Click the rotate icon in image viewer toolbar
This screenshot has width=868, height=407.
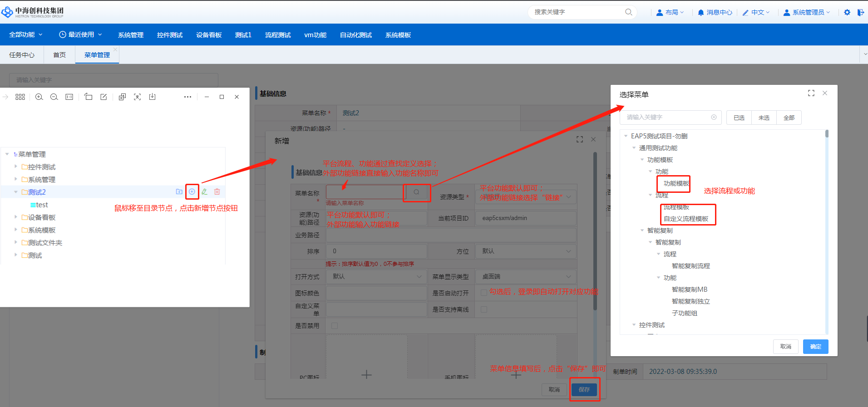pyautogui.click(x=89, y=97)
